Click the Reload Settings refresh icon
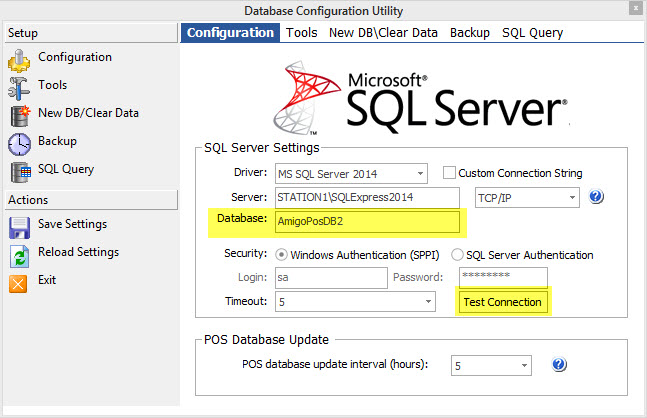 pos(19,256)
